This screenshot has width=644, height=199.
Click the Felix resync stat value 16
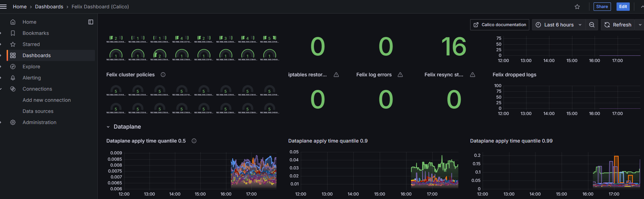[x=453, y=47]
